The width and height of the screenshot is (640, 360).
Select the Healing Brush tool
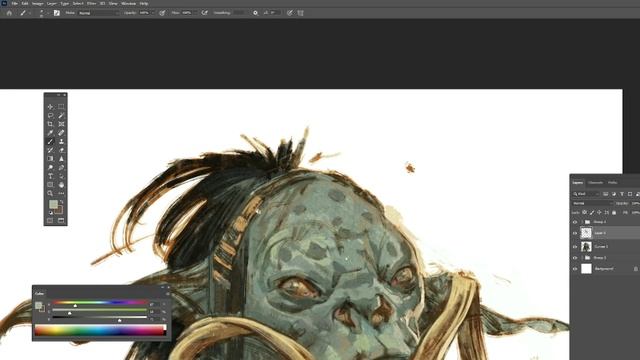pyautogui.click(x=61, y=133)
